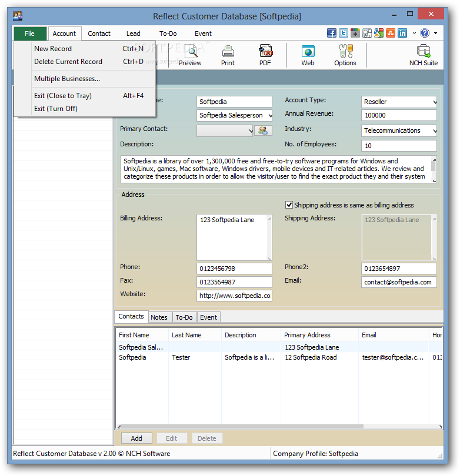This screenshot has height=476, width=460.
Task: Click the Website field
Action: pyautogui.click(x=234, y=296)
